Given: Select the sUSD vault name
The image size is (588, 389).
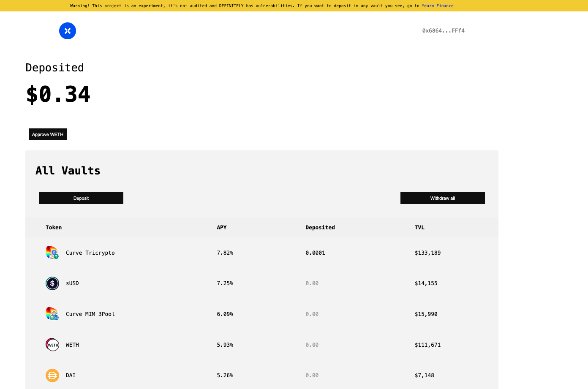Looking at the screenshot, I should [x=72, y=283].
